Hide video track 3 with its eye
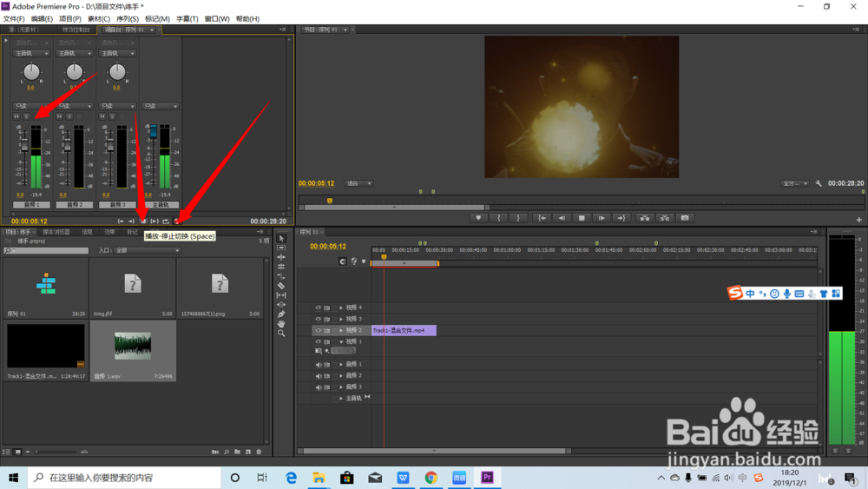 point(318,319)
